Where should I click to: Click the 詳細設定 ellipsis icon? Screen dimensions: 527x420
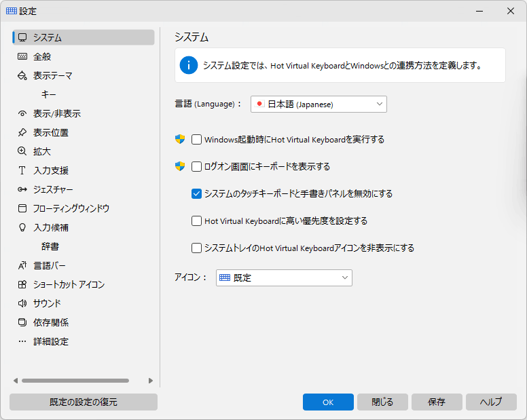pos(22,341)
